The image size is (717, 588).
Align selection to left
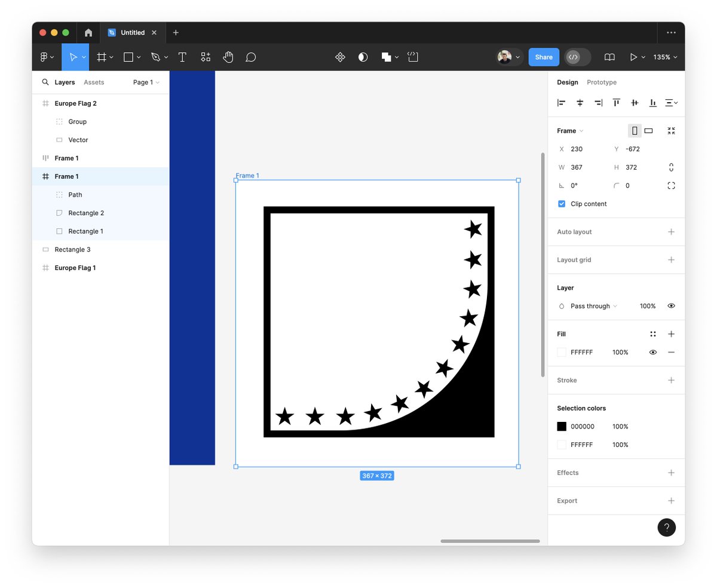tap(562, 103)
